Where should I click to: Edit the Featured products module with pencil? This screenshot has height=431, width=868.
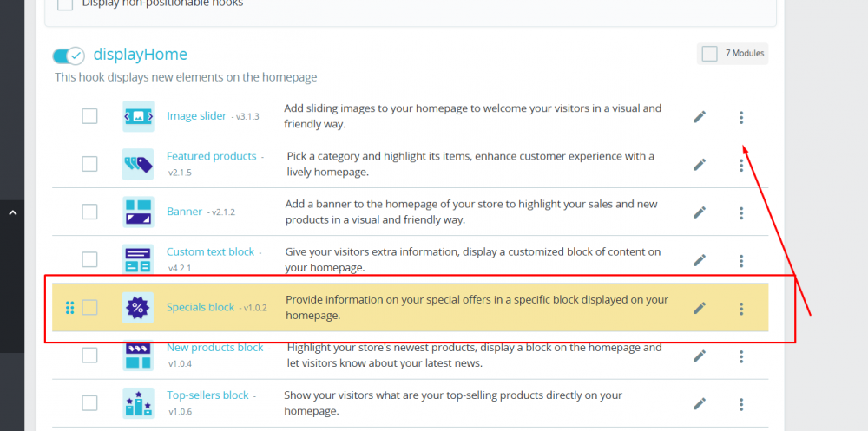point(700,164)
